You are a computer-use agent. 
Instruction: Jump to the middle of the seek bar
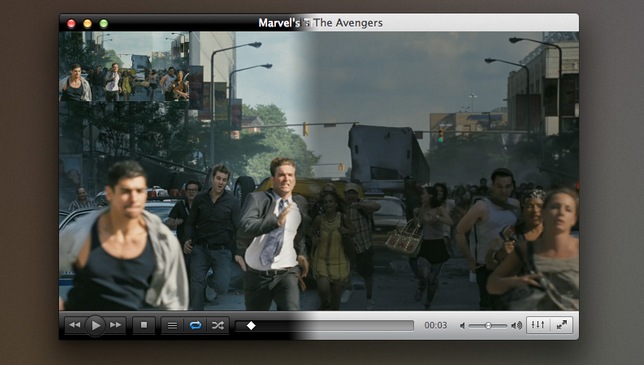324,326
